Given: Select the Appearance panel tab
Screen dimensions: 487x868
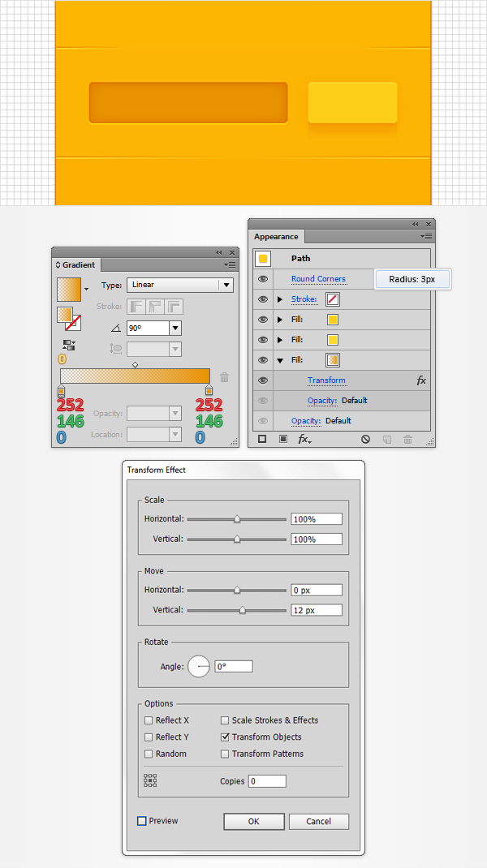Looking at the screenshot, I should [276, 237].
